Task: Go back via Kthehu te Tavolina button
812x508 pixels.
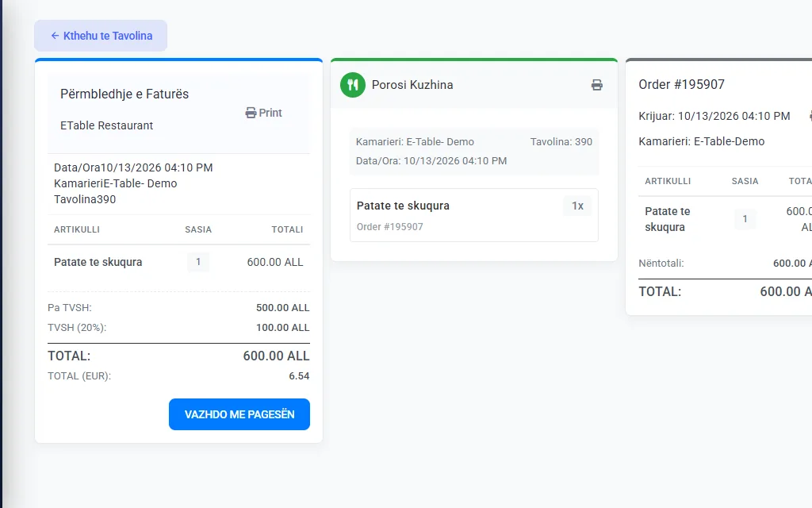Action: click(x=101, y=36)
